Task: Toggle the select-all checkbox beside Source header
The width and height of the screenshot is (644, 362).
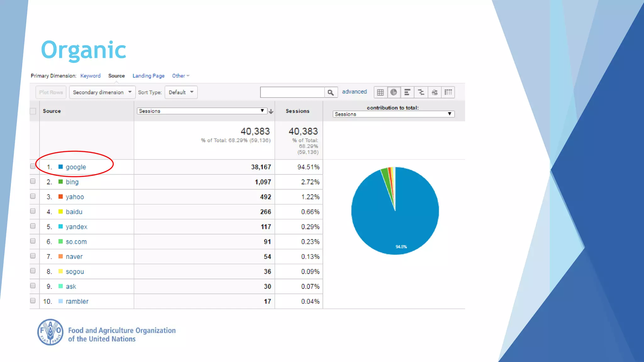Action: [33, 111]
